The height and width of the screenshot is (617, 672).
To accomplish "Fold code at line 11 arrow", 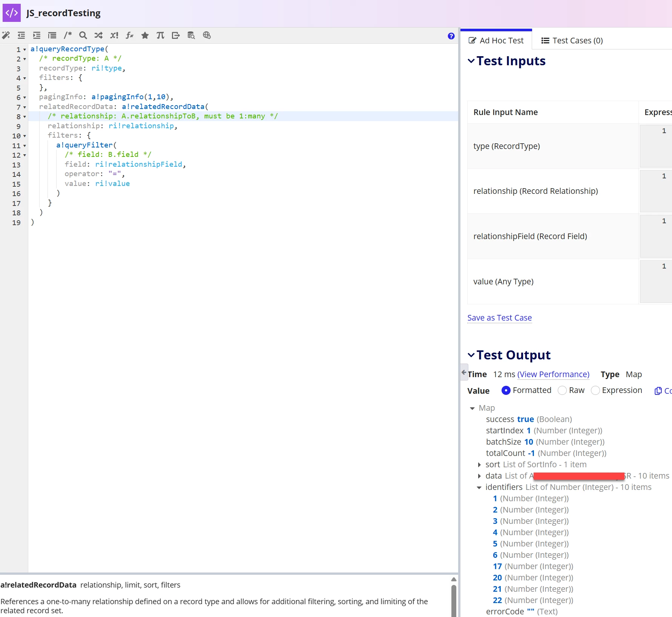I will [25, 146].
